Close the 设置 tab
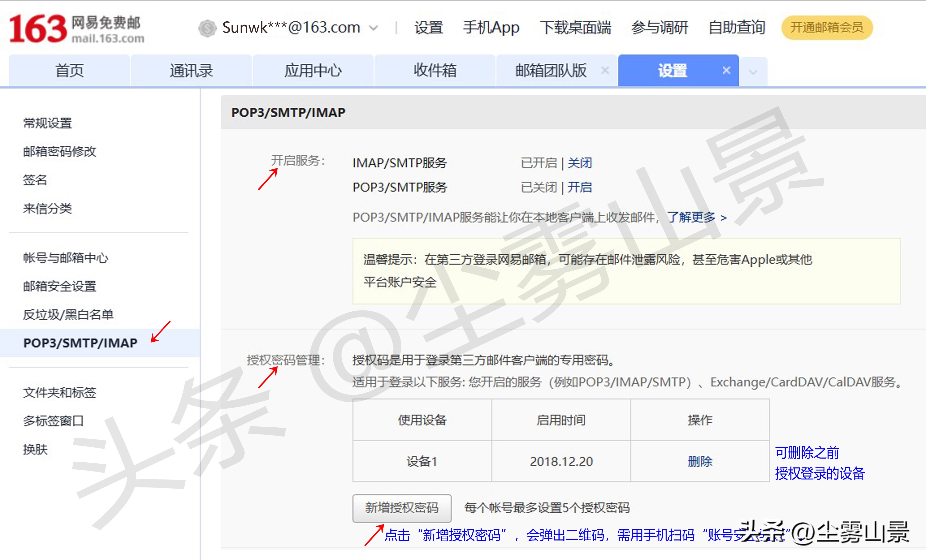The height and width of the screenshot is (560, 926). [x=726, y=70]
